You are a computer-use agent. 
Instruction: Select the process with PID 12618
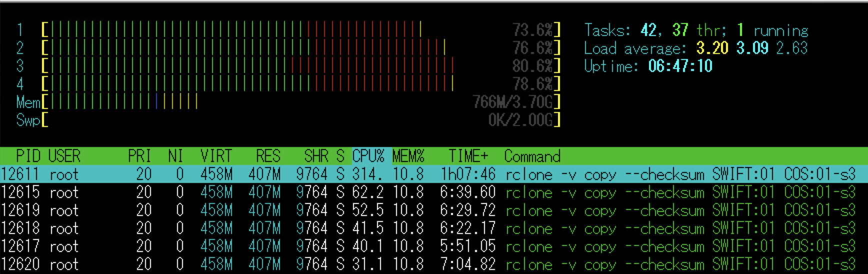click(x=434, y=228)
